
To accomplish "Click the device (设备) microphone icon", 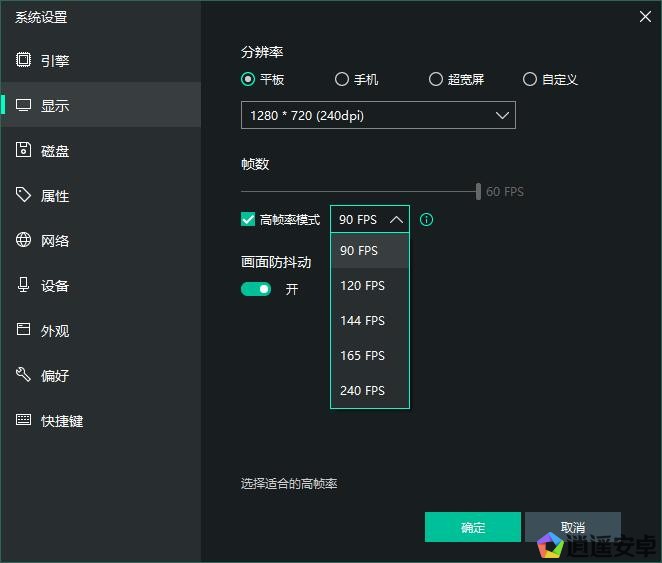I will pyautogui.click(x=23, y=285).
